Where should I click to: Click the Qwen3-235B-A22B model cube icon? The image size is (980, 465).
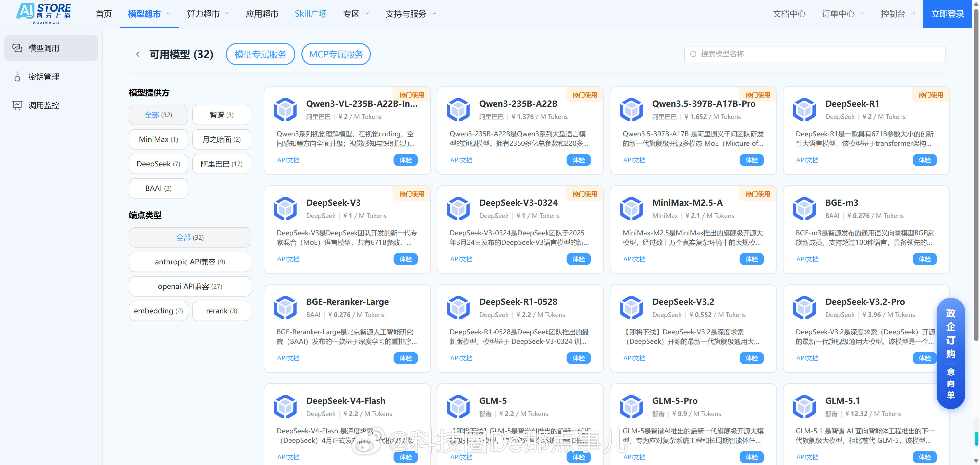pos(458,109)
